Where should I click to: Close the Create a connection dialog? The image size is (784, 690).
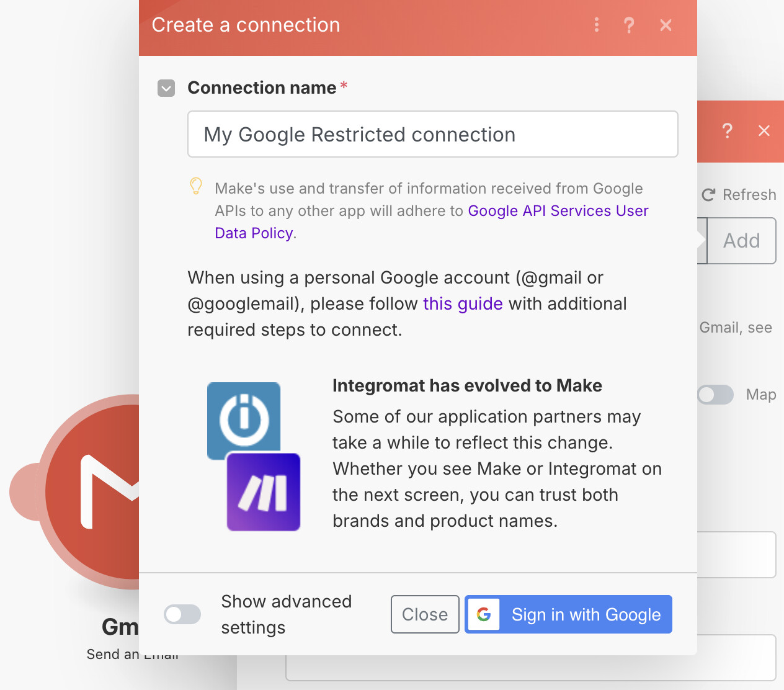pyautogui.click(x=666, y=25)
